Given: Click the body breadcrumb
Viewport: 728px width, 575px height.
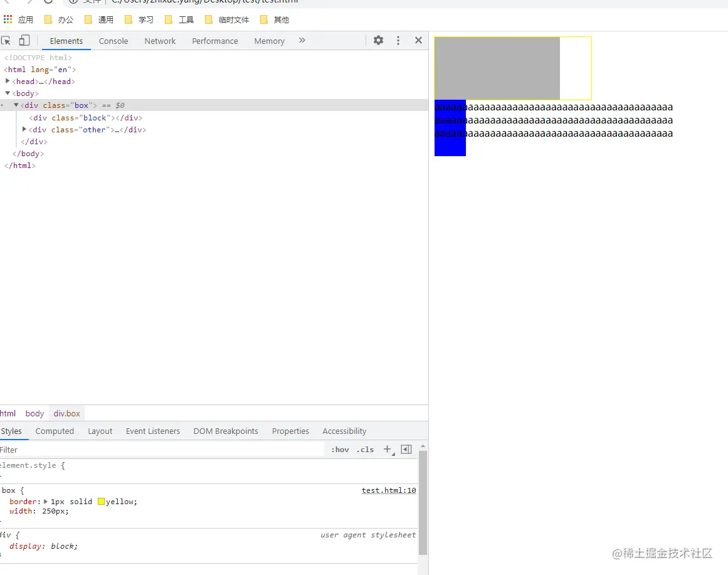Looking at the screenshot, I should (34, 413).
